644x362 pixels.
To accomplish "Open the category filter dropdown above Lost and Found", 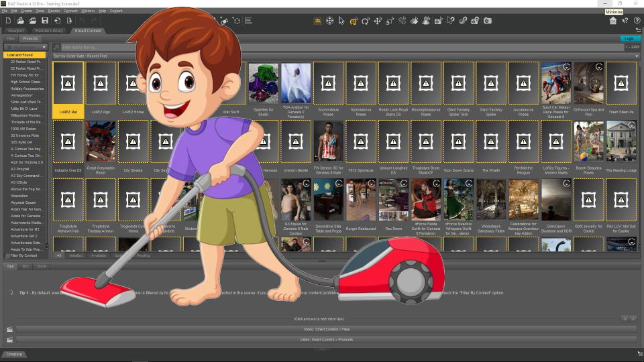I will [x=25, y=47].
